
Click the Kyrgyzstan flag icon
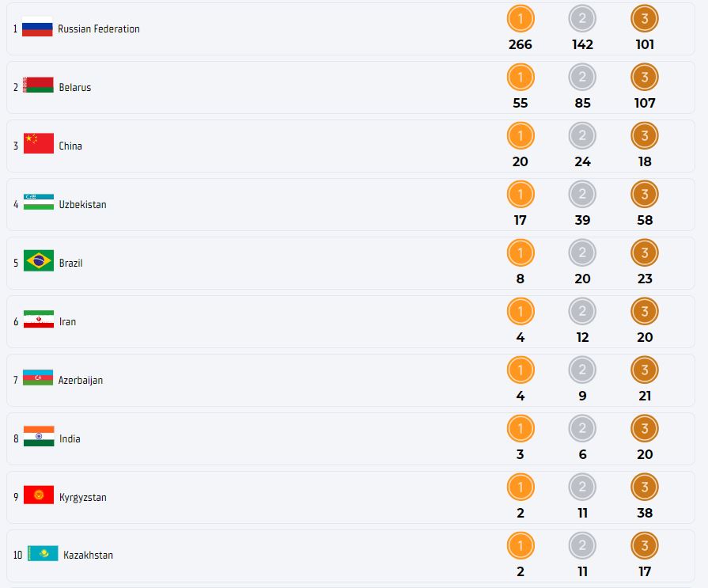39,496
